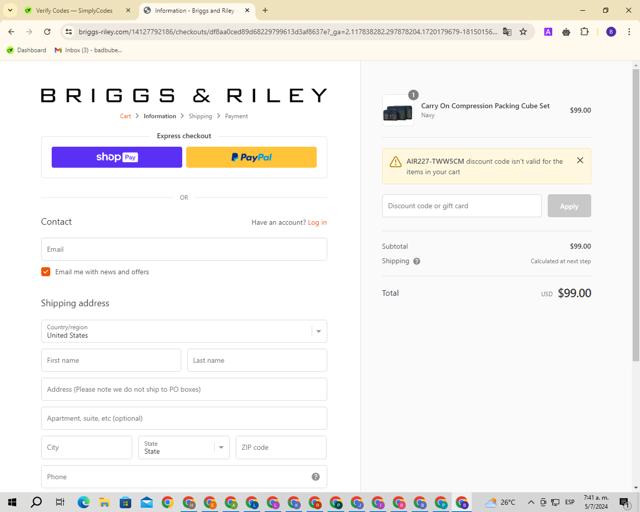640x512 pixels.
Task: Open site information icon in address bar
Action: coord(69,32)
